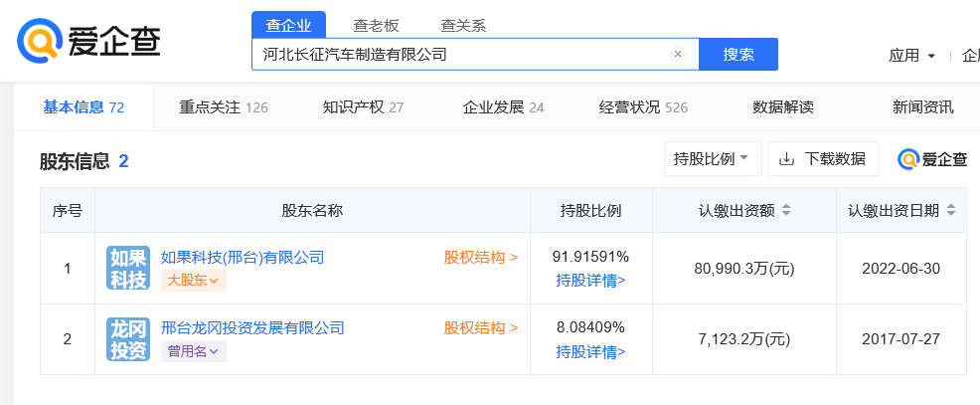Open the 持股比例 dropdown filter

[713, 159]
